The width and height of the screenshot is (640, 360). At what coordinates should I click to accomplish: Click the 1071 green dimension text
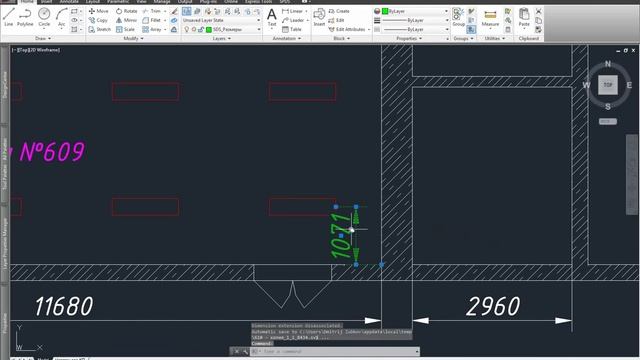point(341,236)
